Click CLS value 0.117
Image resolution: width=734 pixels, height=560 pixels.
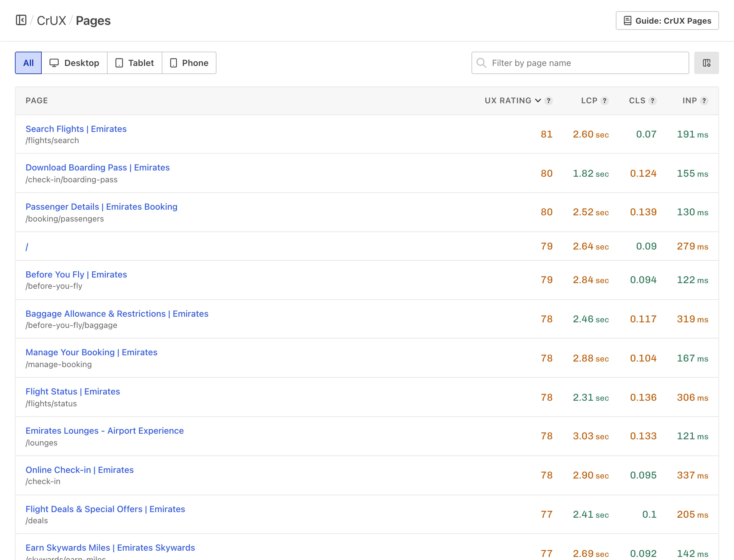(x=643, y=319)
